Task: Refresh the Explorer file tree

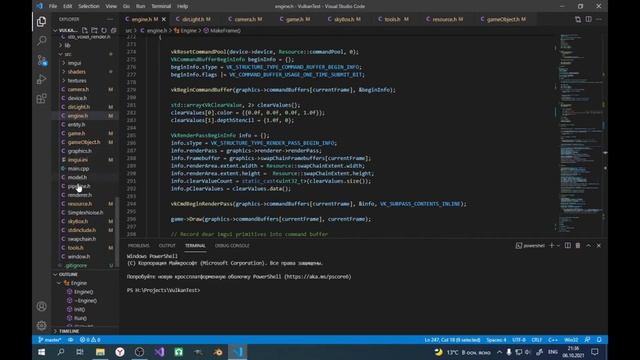Action: 104,30
